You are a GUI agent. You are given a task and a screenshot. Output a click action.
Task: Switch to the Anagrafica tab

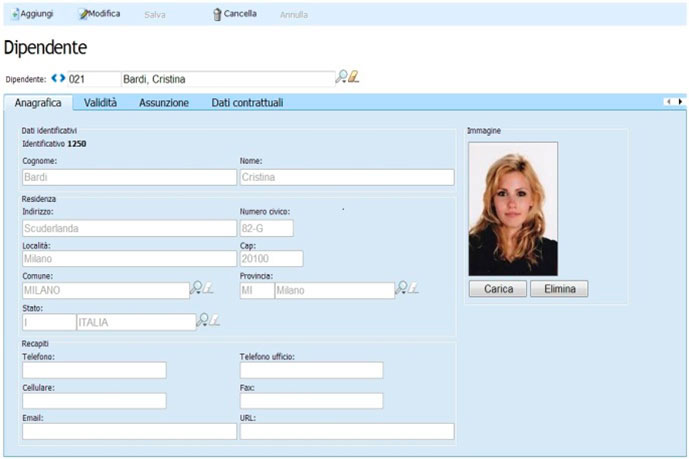click(x=38, y=103)
